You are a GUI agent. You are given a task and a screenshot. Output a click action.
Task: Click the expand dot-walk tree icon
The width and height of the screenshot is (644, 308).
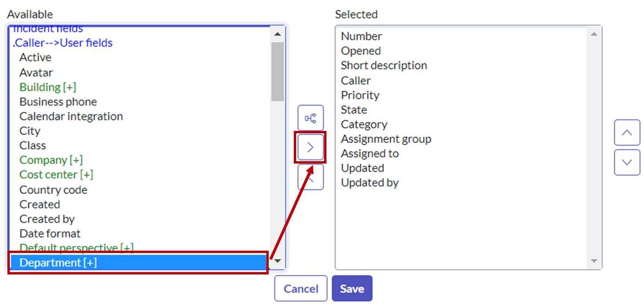[310, 117]
